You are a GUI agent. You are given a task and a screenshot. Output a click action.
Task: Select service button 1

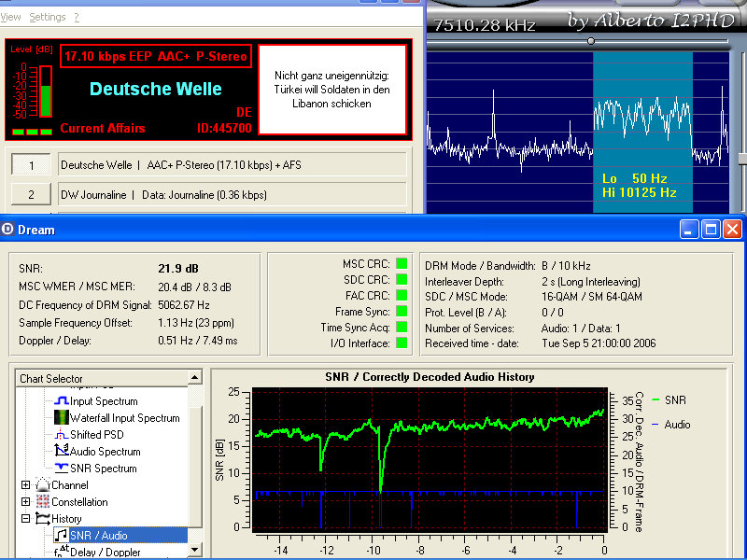click(x=31, y=165)
